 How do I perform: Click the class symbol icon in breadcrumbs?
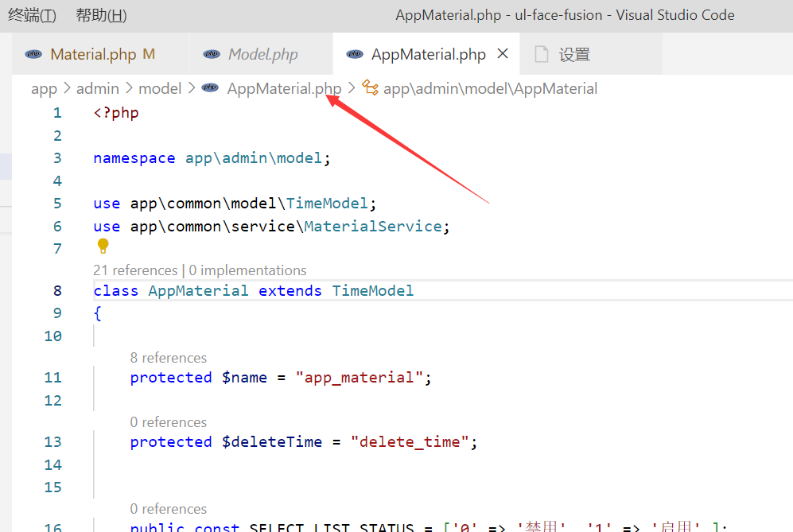pos(370,88)
